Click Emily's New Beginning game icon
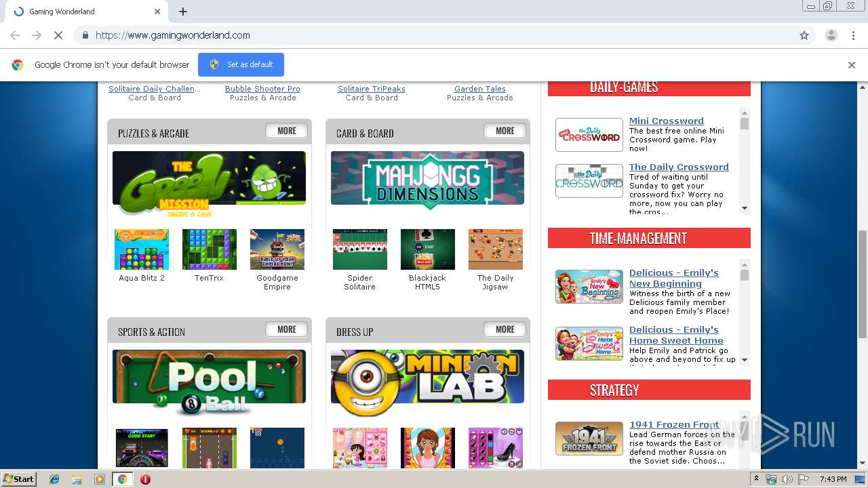Image resolution: width=868 pixels, height=488 pixels. point(589,287)
